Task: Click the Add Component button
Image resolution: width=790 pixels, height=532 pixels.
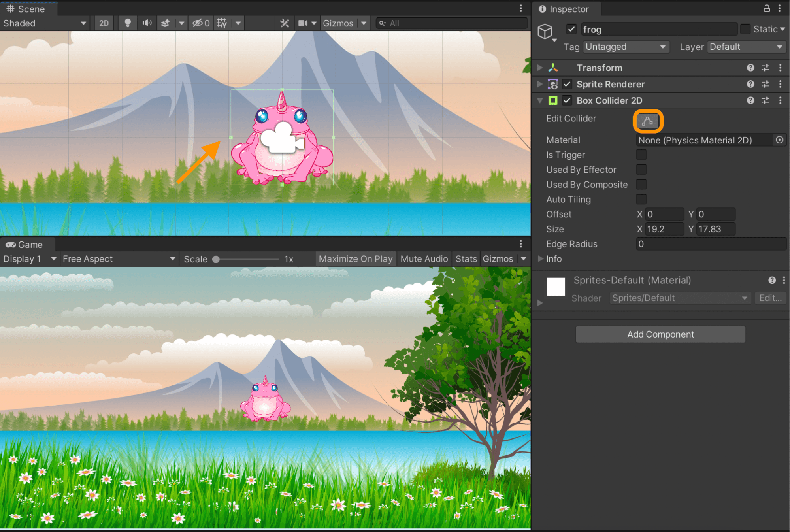Action: (660, 334)
